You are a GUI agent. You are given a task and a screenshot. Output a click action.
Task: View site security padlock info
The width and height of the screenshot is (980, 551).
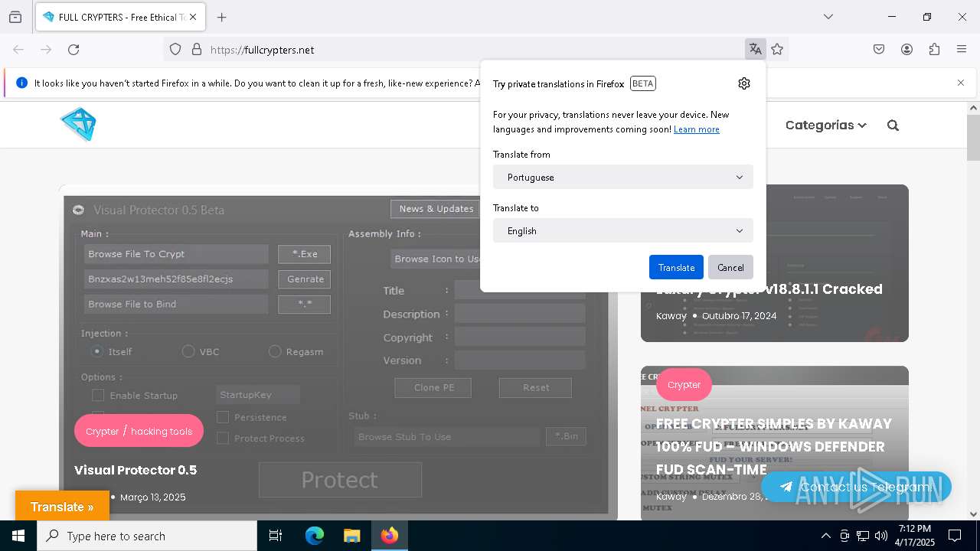coord(197,49)
